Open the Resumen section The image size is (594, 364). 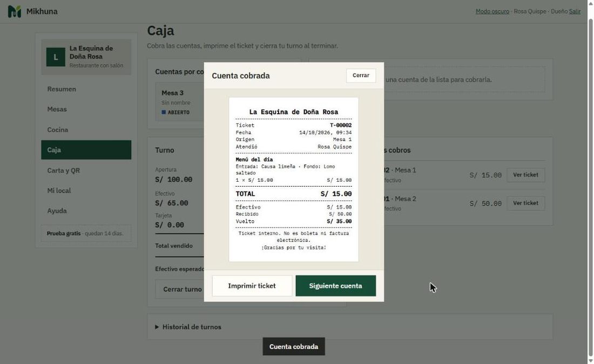point(86,89)
